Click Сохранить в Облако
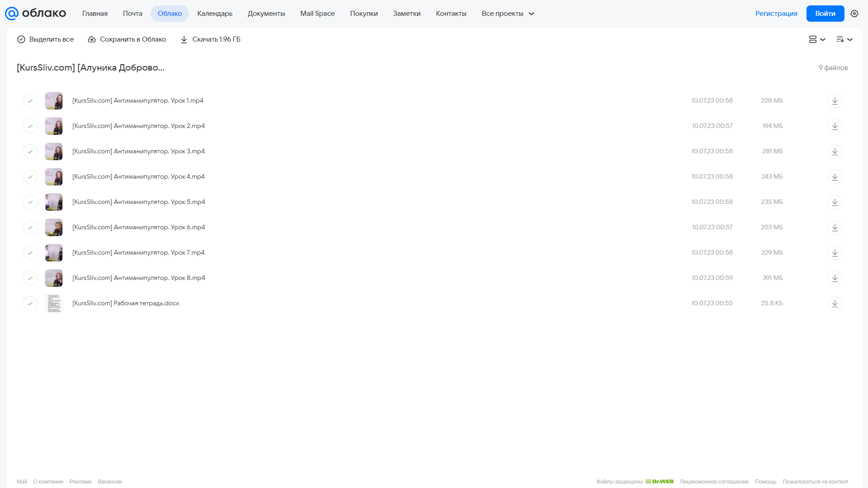 [x=127, y=39]
